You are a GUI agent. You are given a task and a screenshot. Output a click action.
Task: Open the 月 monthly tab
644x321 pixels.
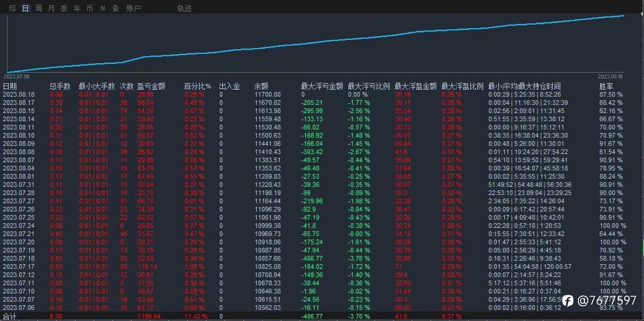pos(51,8)
